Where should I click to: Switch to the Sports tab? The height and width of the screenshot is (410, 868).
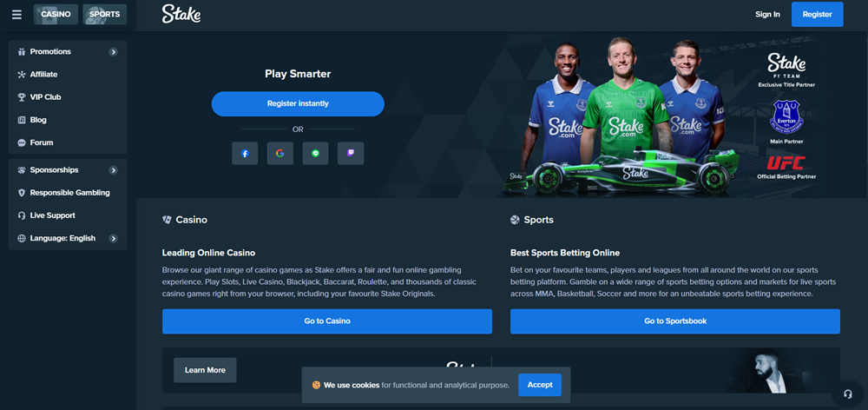tap(105, 15)
